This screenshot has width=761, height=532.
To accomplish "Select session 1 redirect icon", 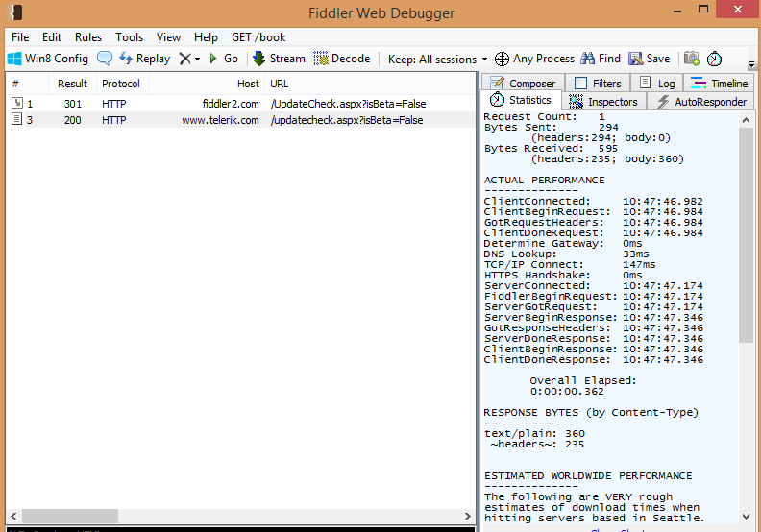I will point(17,103).
